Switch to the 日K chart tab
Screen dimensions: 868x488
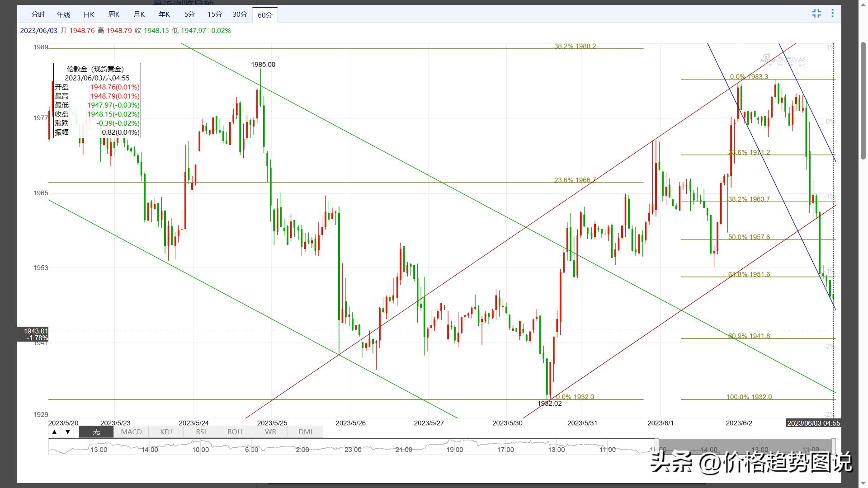coord(89,14)
